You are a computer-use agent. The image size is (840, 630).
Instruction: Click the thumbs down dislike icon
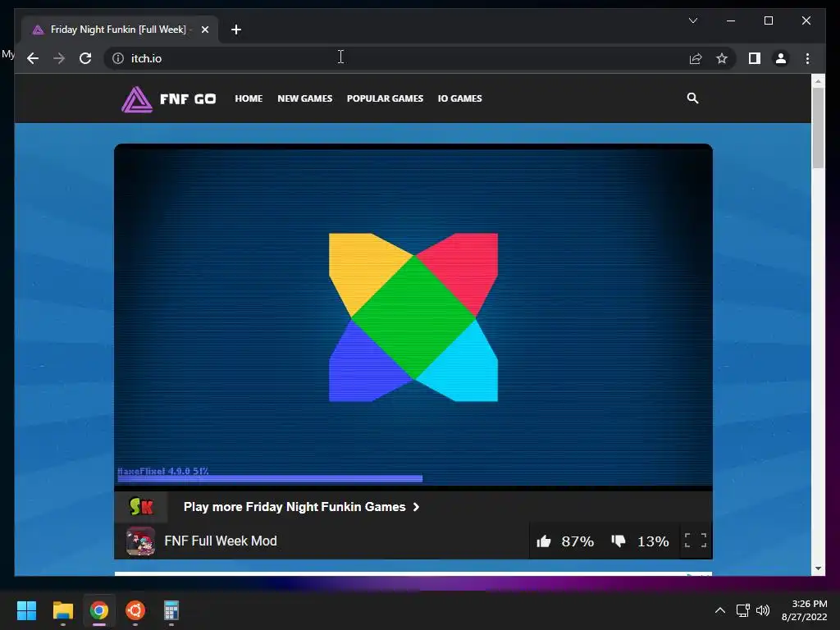[619, 541]
